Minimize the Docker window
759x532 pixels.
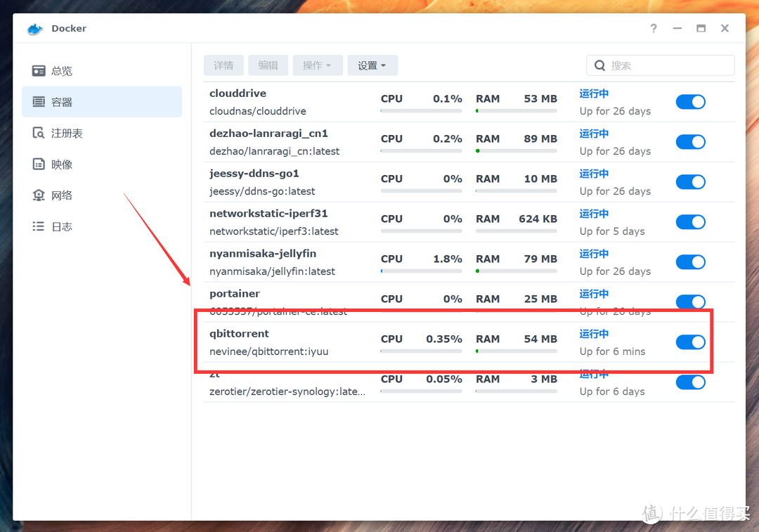677,29
